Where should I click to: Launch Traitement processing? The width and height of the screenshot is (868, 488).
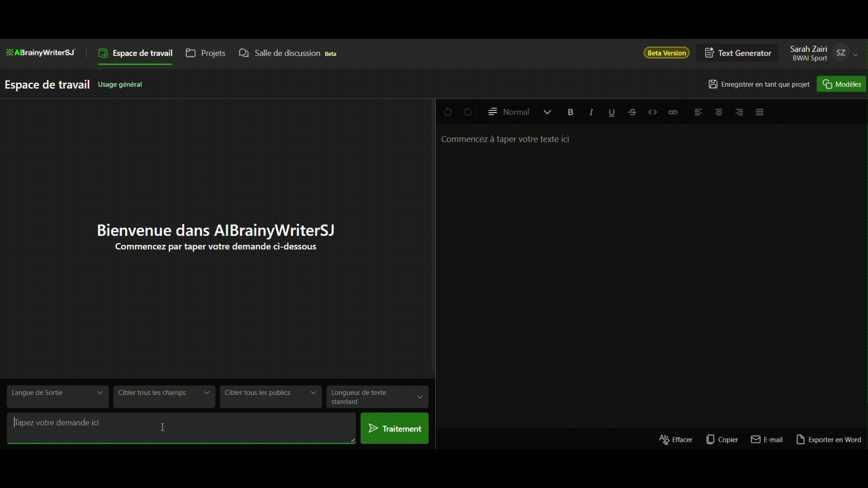point(394,428)
